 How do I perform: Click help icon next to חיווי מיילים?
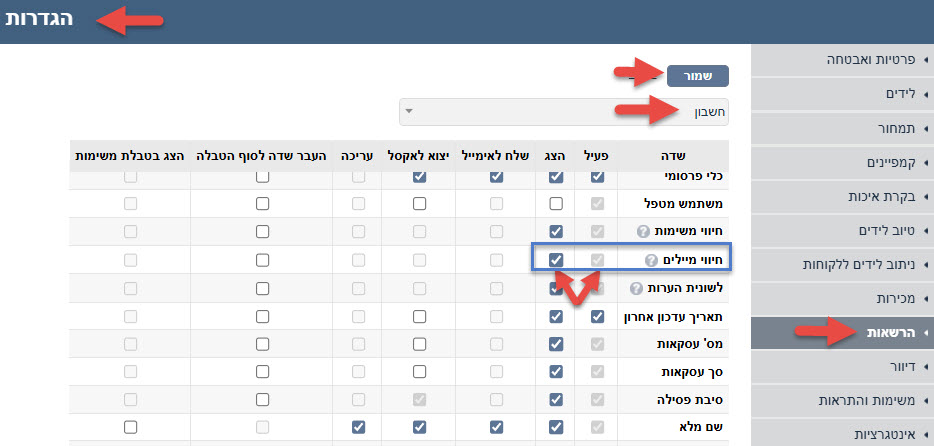[652, 260]
